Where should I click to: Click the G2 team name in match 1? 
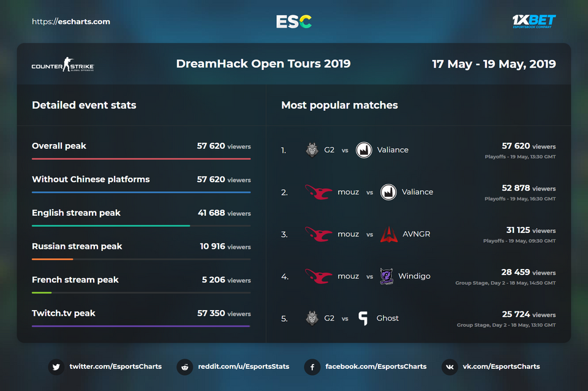click(x=330, y=150)
